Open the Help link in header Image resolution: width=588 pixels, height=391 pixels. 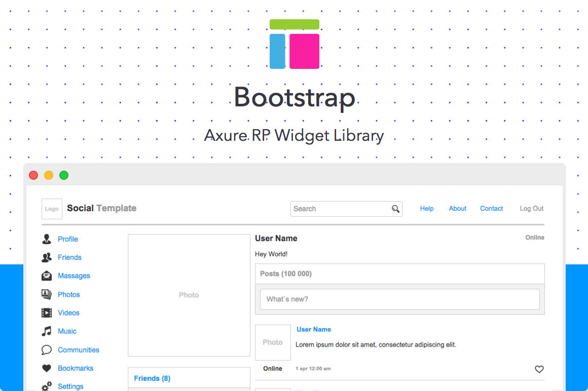tap(427, 209)
